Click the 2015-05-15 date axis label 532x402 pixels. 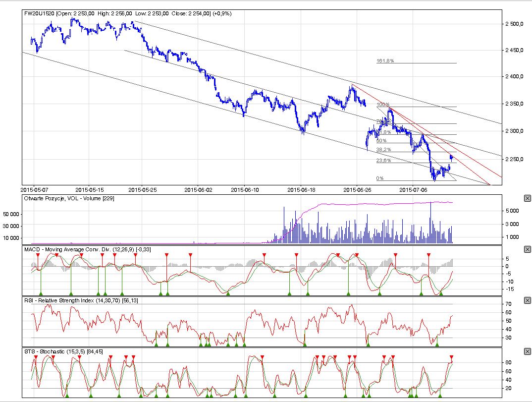tap(89, 190)
